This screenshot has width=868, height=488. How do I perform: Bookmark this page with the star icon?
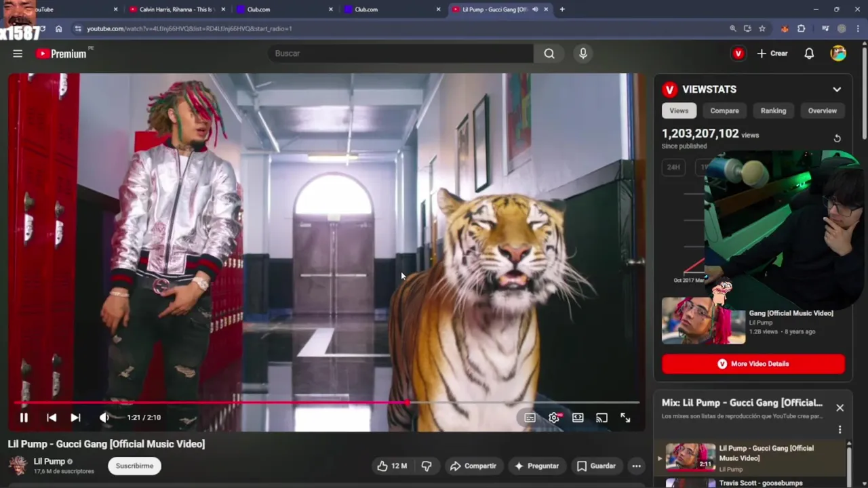click(x=762, y=28)
